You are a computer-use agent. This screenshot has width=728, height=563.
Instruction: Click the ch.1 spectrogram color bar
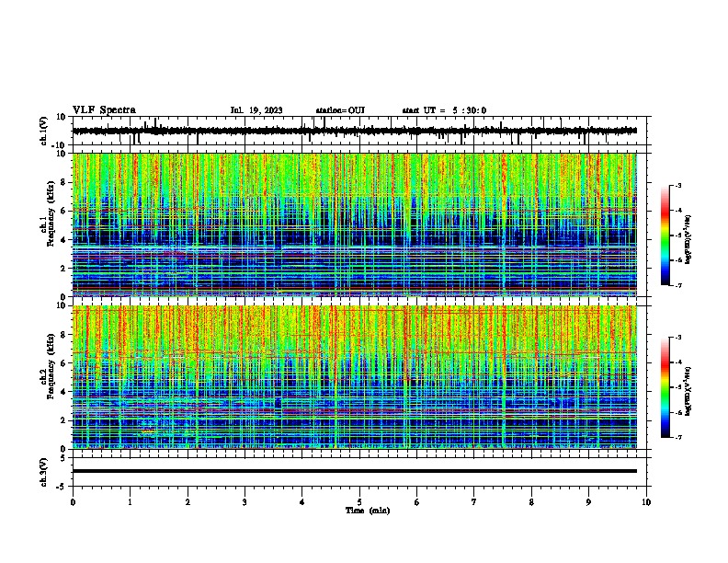point(665,236)
